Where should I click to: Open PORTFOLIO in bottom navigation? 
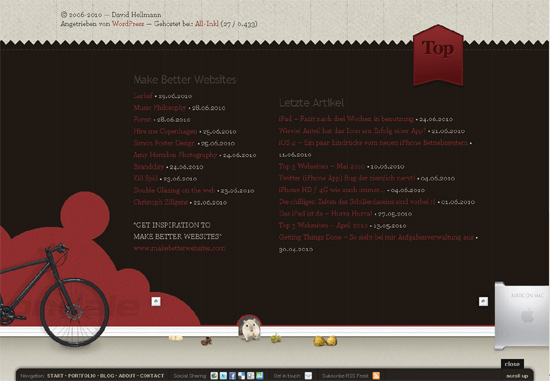[81, 376]
